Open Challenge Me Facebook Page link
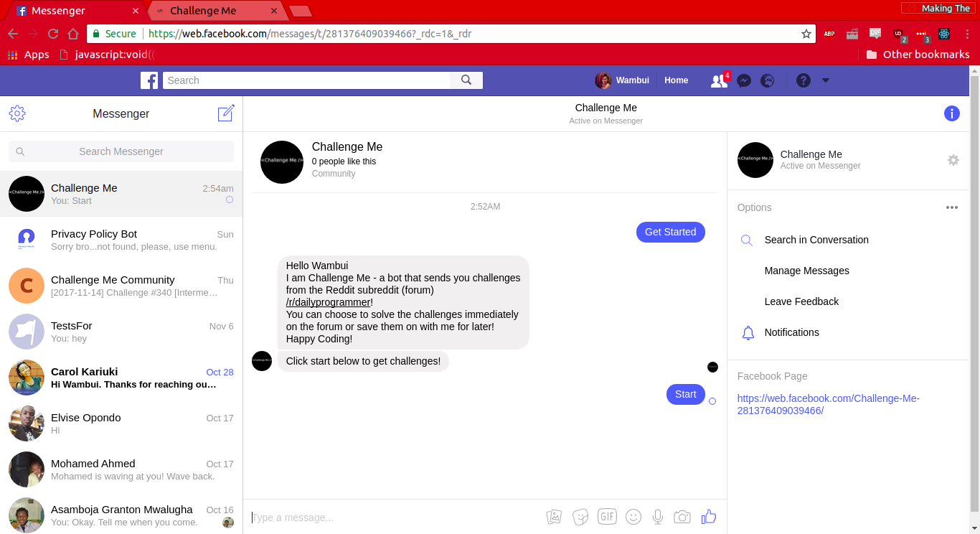 (828, 404)
